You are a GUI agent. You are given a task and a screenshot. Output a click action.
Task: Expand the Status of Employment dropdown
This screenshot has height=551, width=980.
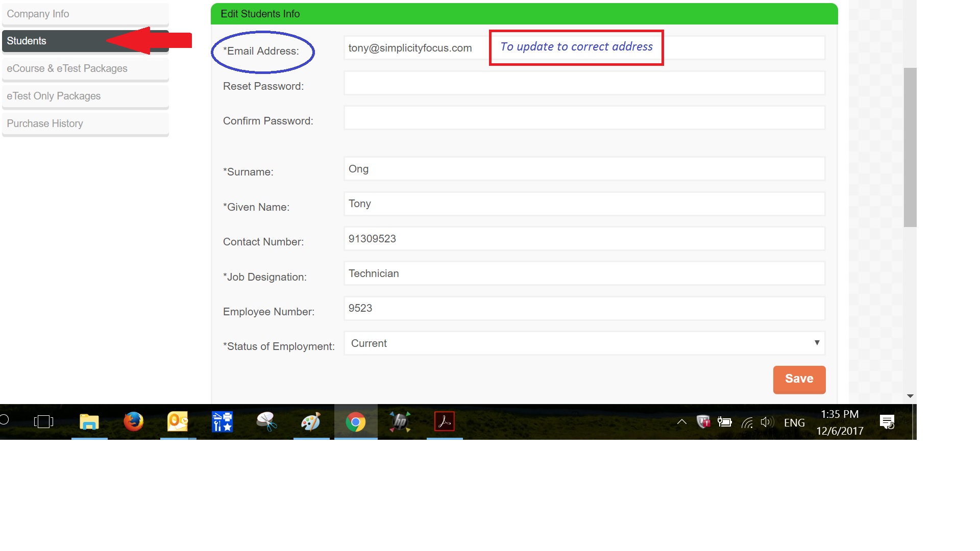[x=584, y=343]
